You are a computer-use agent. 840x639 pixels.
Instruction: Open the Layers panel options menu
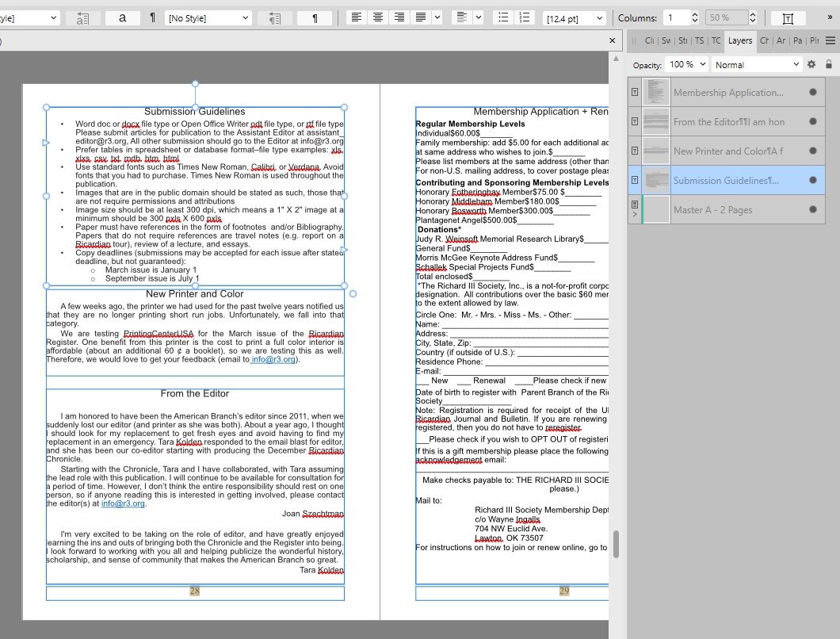point(830,40)
